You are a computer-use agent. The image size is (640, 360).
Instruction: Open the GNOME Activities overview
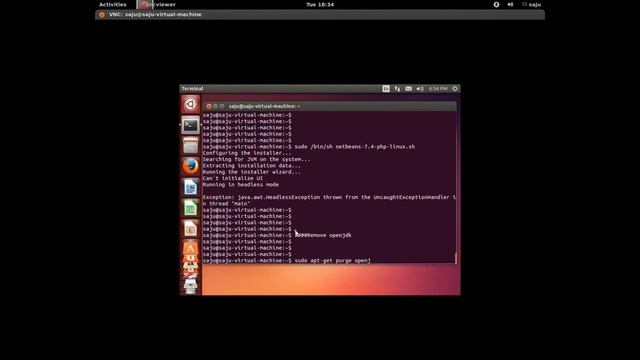pyautogui.click(x=113, y=4)
